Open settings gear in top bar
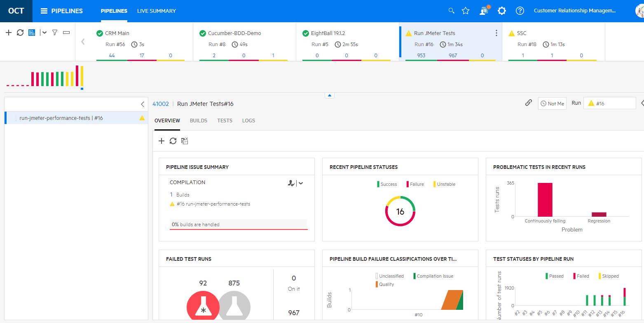 tap(502, 11)
